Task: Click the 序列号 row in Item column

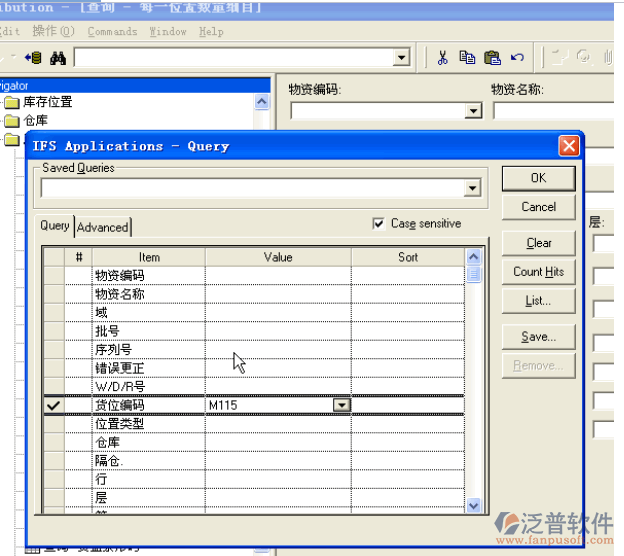Action: coord(148,349)
